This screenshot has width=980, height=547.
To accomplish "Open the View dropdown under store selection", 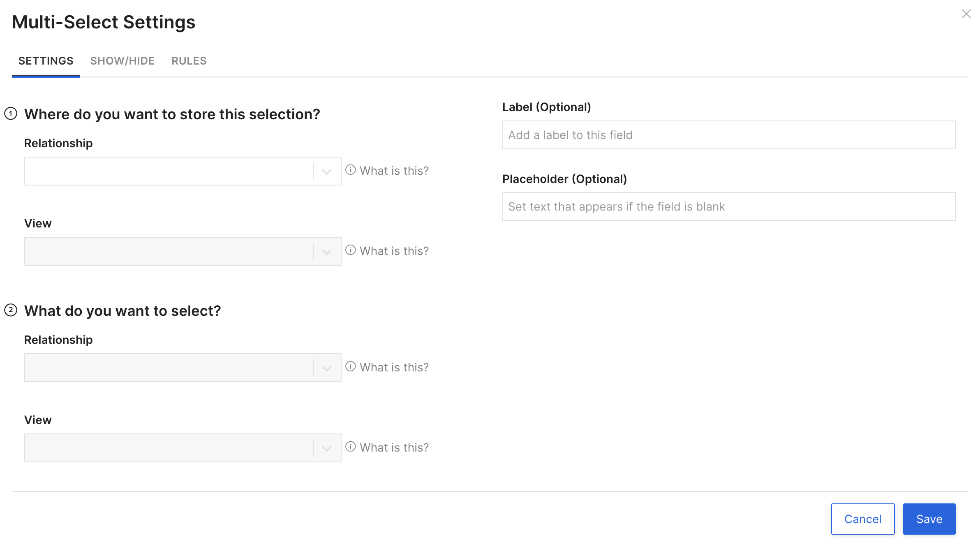I will (183, 251).
